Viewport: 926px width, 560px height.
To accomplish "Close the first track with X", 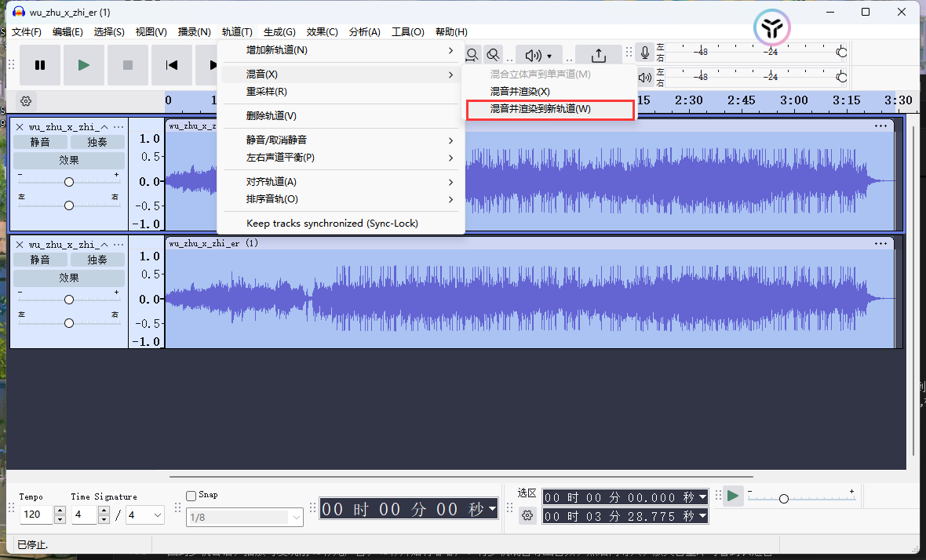I will click(x=20, y=126).
